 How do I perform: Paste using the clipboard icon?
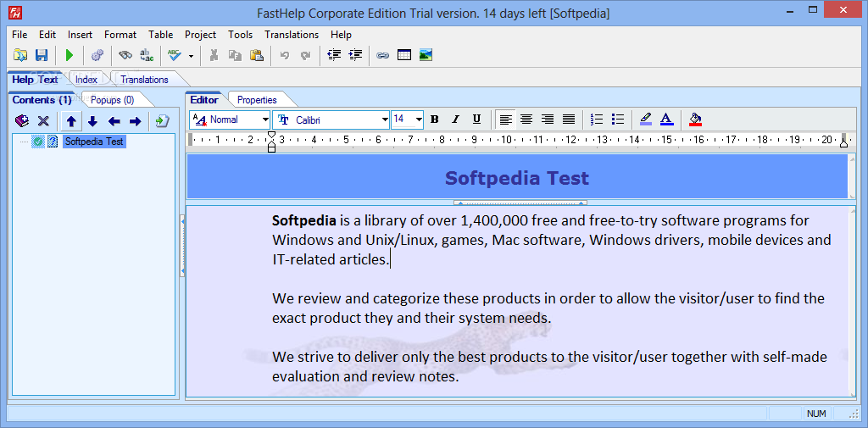256,55
